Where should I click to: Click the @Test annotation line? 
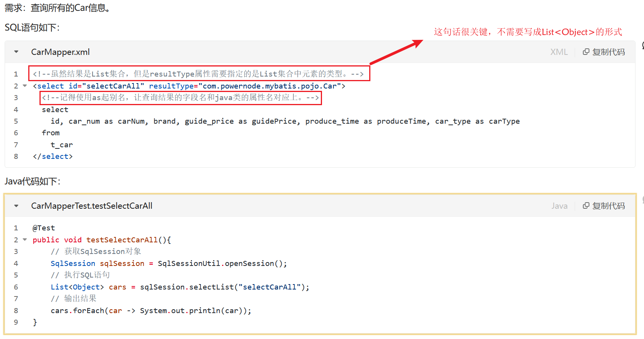pos(44,228)
